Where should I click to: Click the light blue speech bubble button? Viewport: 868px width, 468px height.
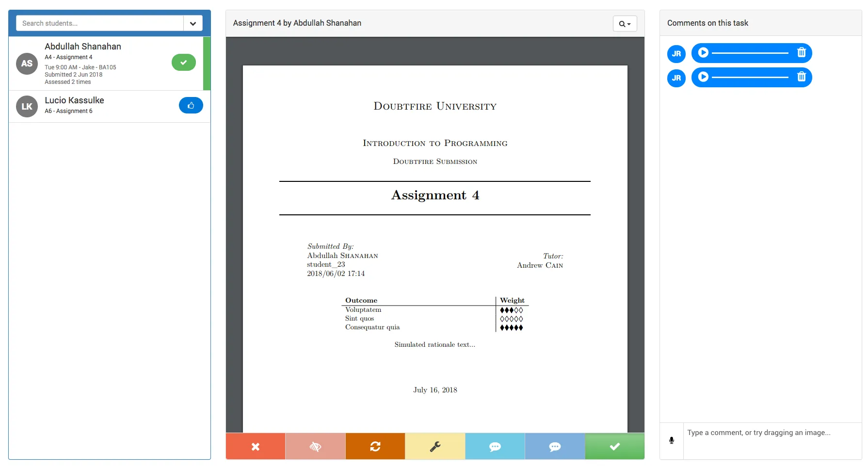click(495, 446)
